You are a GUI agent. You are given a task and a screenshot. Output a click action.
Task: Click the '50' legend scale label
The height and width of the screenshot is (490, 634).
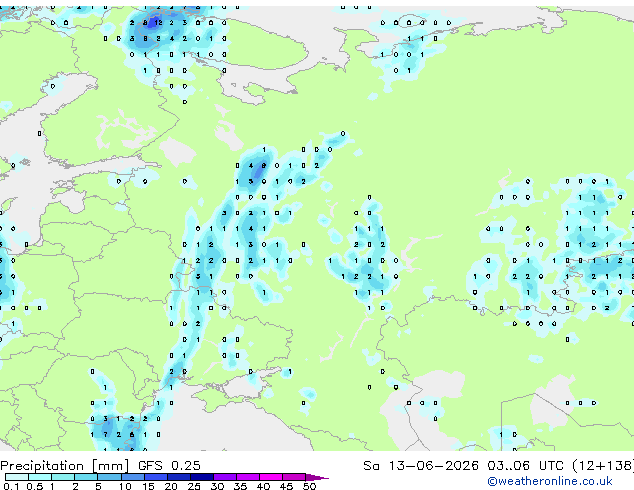[309, 486]
